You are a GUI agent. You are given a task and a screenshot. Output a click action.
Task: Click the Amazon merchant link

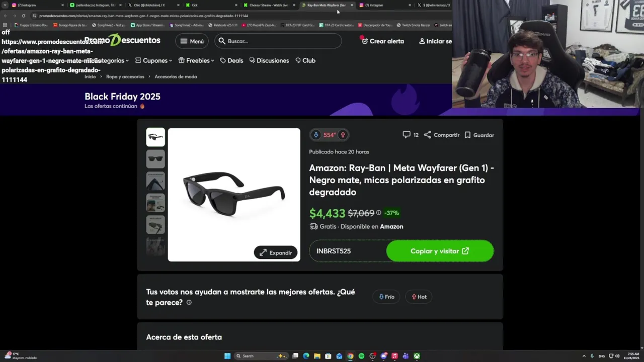(x=391, y=226)
